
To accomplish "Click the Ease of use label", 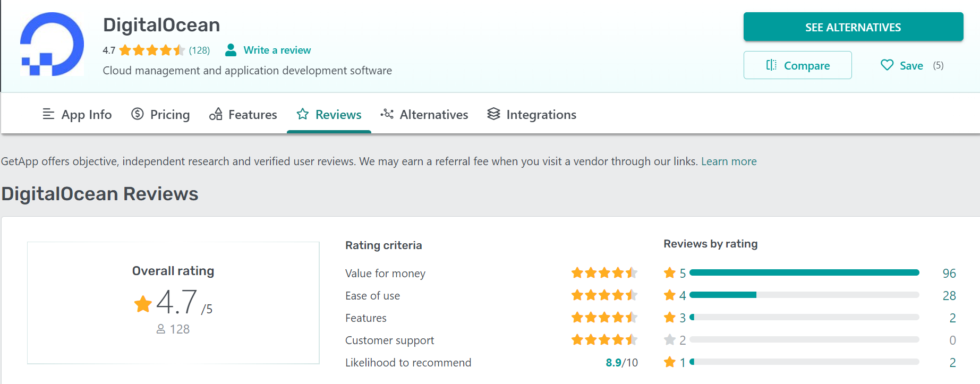I will (x=372, y=296).
